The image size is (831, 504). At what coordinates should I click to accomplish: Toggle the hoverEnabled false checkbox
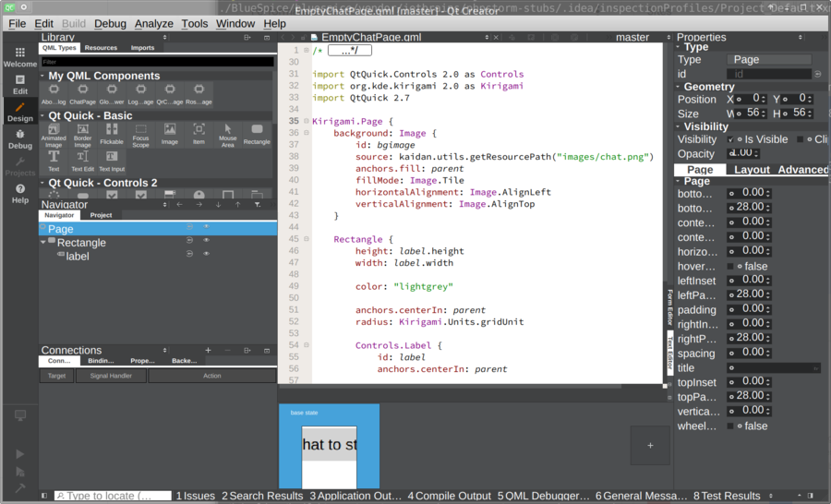(x=730, y=266)
